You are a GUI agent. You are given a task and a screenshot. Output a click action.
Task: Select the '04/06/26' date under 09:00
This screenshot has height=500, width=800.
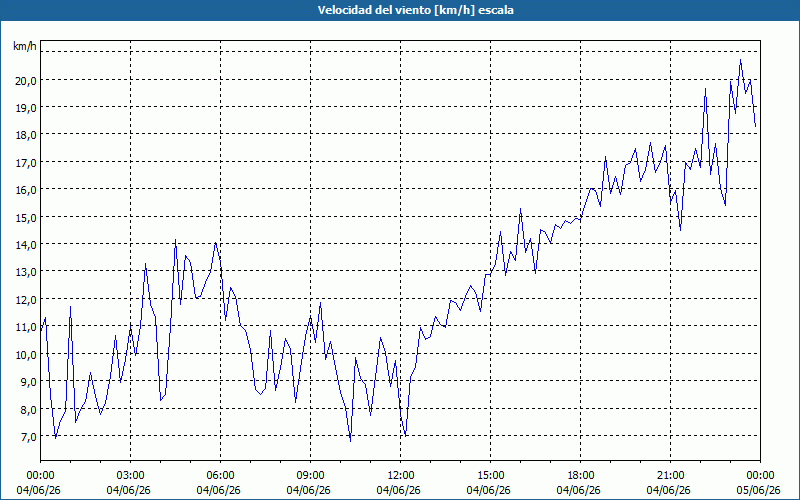[309, 490]
